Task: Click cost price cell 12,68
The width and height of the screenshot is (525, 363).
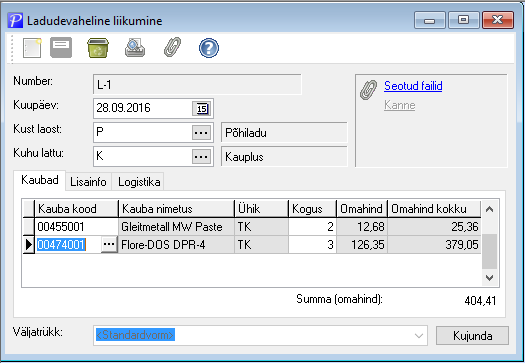Action: tap(362, 227)
